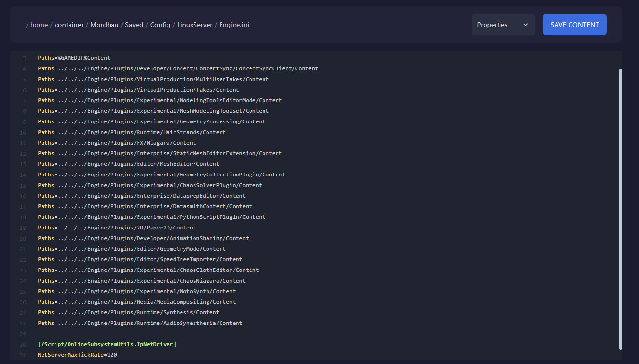Viewport: 639px width, 364px height.
Task: Click the chevron arrow in Properties dropdown
Action: coord(526,25)
